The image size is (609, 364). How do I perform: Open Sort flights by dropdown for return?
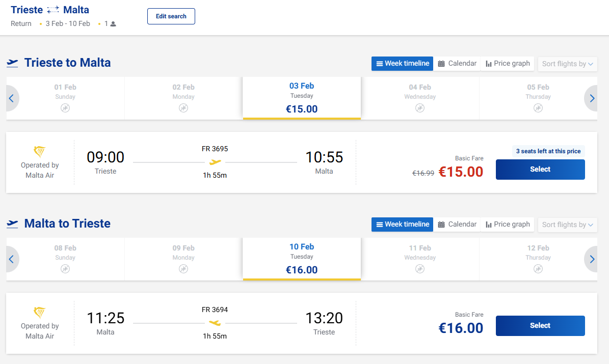[x=567, y=225]
